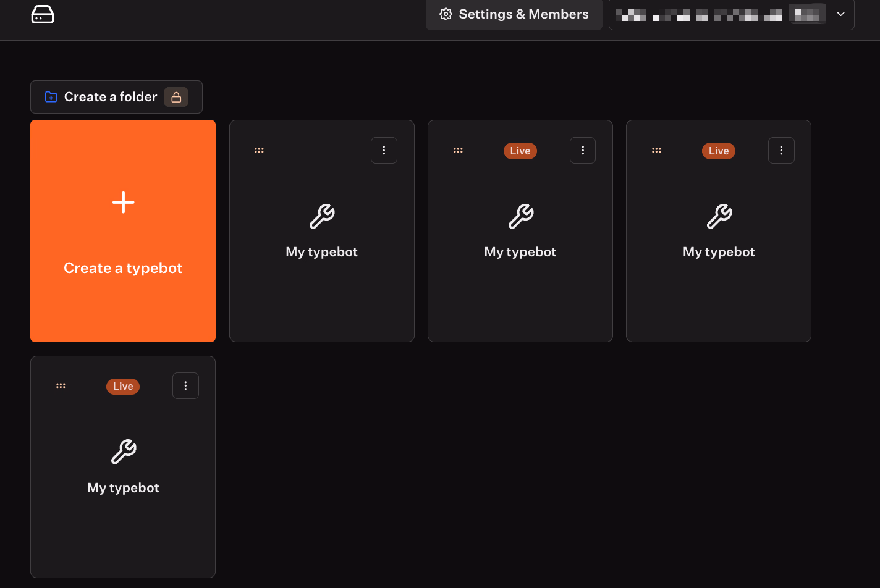Click the Create a folder button
The height and width of the screenshot is (588, 880).
tap(102, 97)
